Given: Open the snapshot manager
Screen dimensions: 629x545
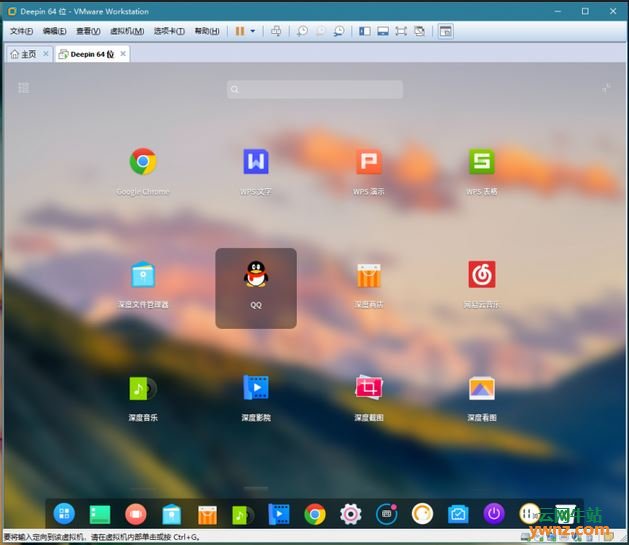Looking at the screenshot, I should (x=339, y=31).
